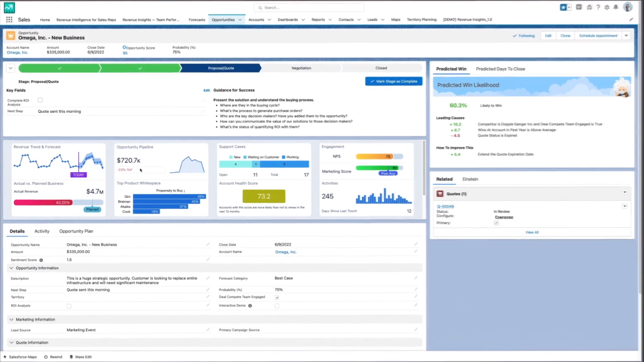Click the Actual Revenue 63.25% progress bar
Image resolution: width=644 pixels, height=362 pixels.
[x=58, y=203]
